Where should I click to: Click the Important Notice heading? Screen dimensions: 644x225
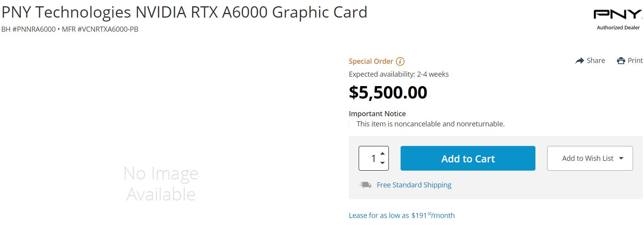(377, 114)
